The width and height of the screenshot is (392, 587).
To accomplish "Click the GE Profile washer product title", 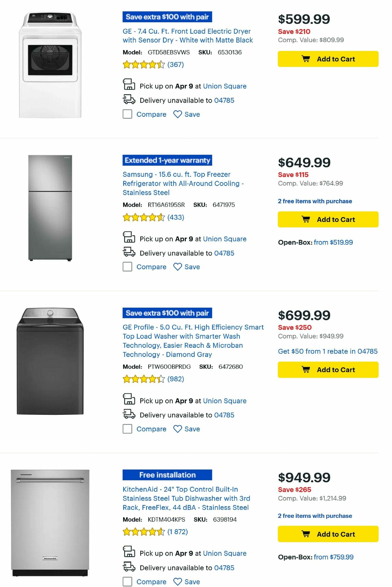I will pyautogui.click(x=193, y=341).
